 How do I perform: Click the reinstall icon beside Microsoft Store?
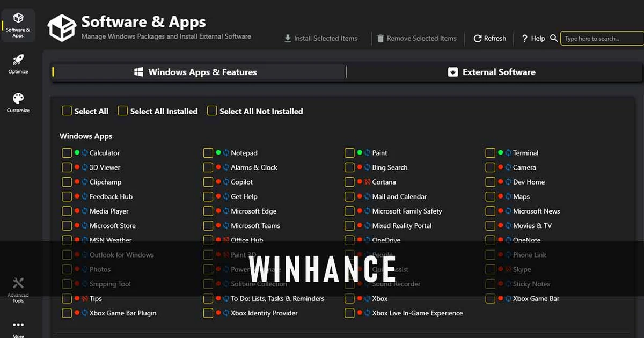85,226
